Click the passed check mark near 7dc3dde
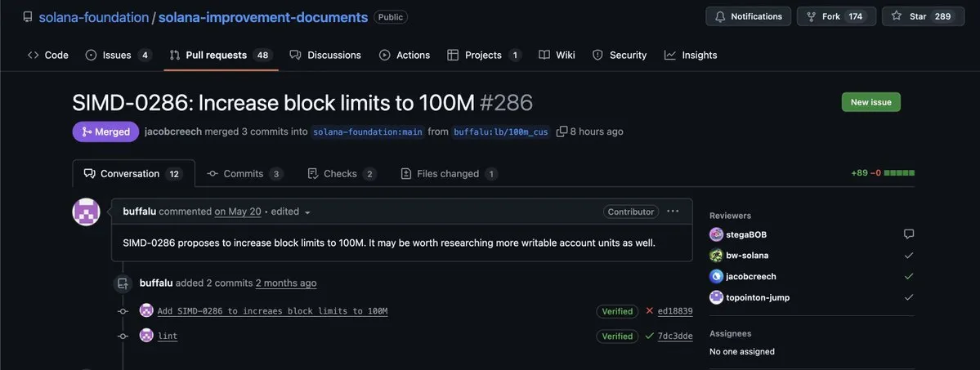 coord(649,336)
